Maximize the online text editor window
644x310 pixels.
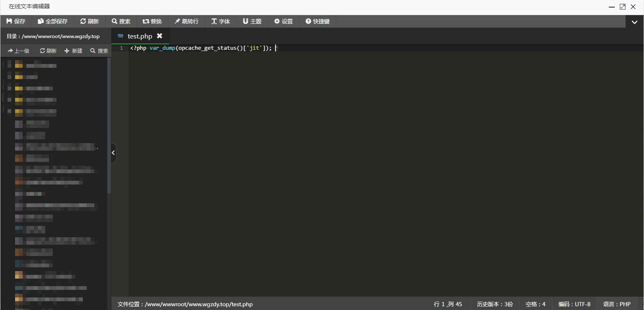[623, 7]
